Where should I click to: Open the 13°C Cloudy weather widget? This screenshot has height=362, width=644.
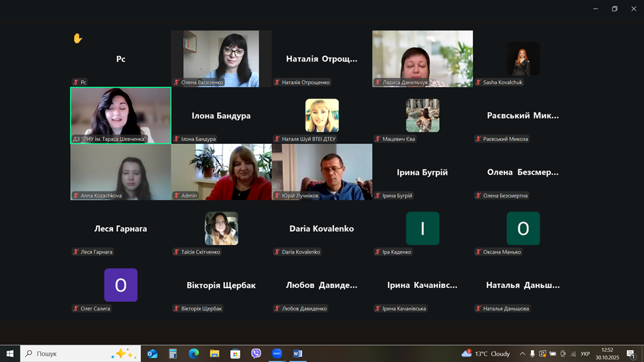[x=486, y=353]
